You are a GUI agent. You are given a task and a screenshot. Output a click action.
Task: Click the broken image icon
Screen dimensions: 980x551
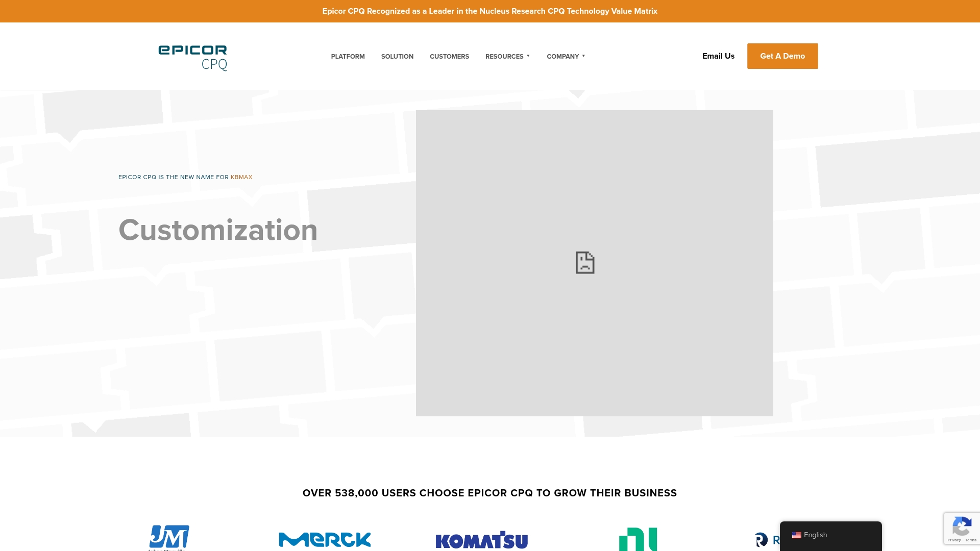click(585, 263)
